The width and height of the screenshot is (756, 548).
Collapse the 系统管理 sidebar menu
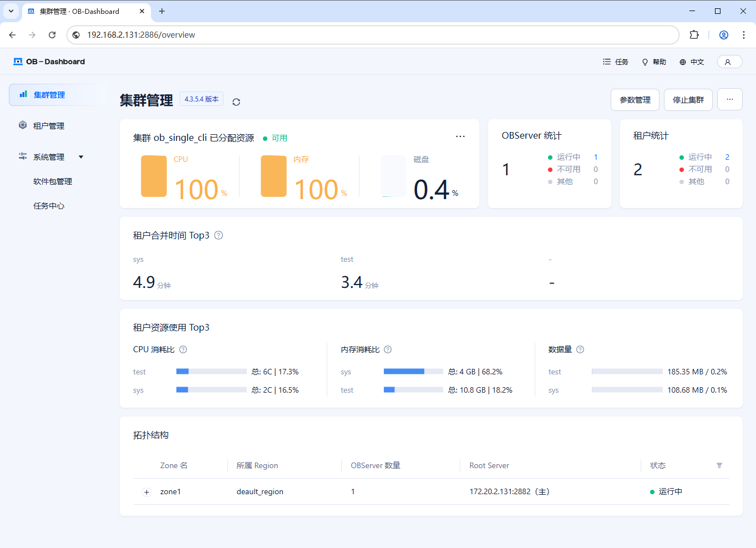(50, 157)
